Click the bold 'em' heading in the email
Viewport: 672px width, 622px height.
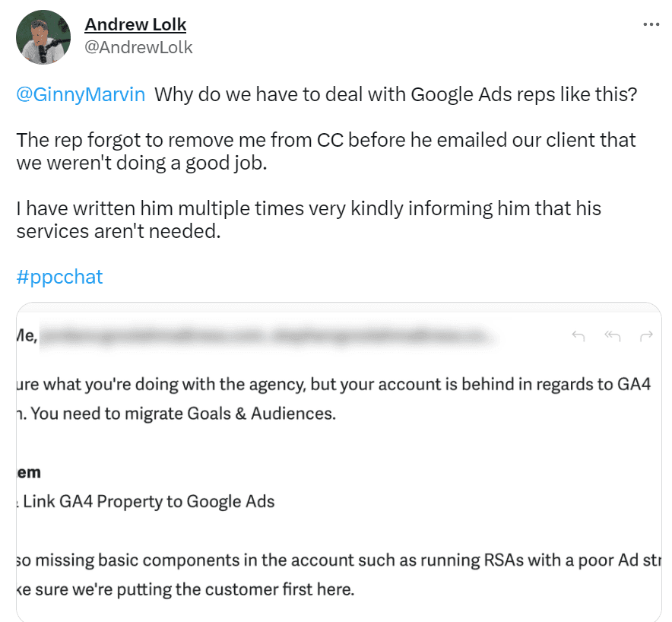tap(29, 471)
